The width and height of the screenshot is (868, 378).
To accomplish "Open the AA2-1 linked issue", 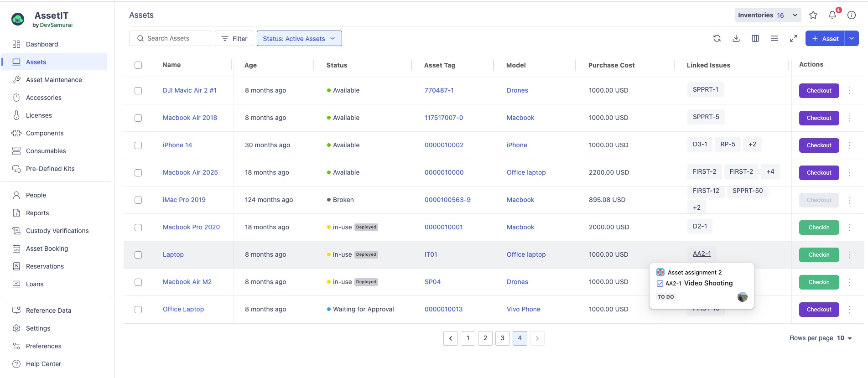I will coord(702,254).
